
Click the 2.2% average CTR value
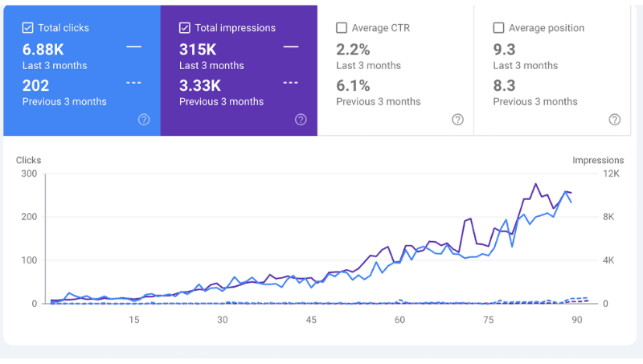353,50
